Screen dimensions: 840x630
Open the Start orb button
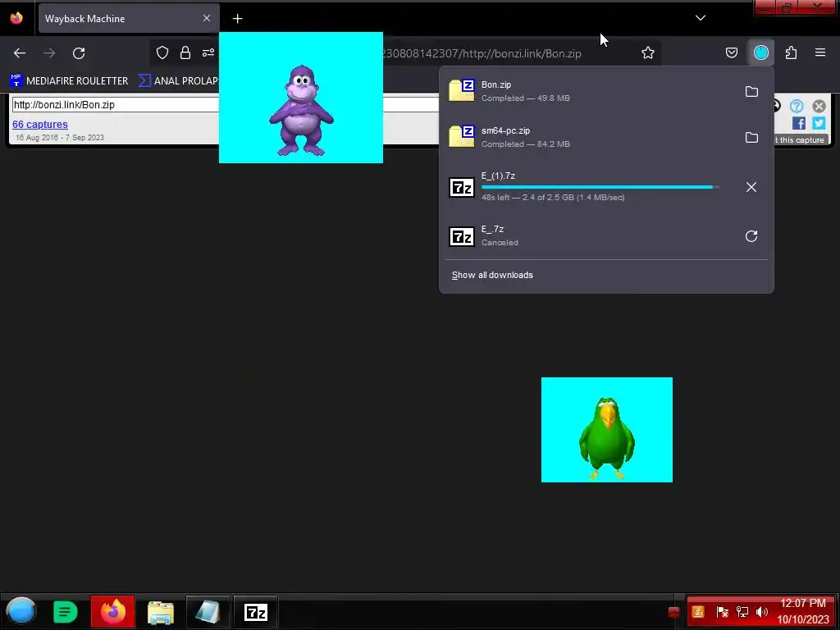coord(21,611)
